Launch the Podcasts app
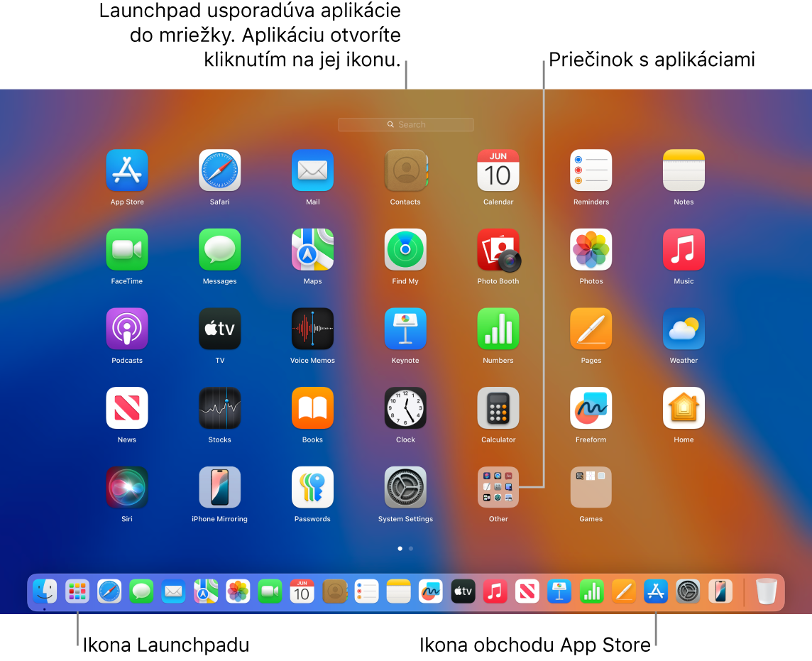Viewport: 812px width, 661px height. coord(127,329)
